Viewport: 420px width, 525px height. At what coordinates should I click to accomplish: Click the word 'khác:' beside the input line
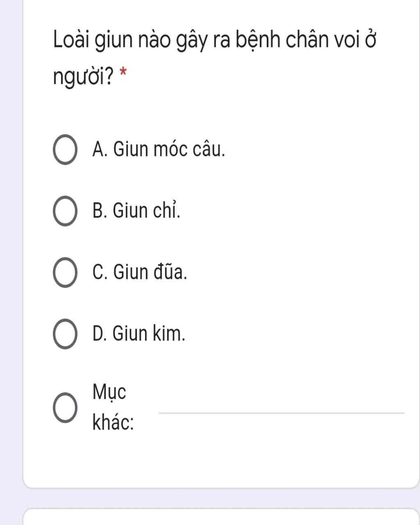pos(113,422)
